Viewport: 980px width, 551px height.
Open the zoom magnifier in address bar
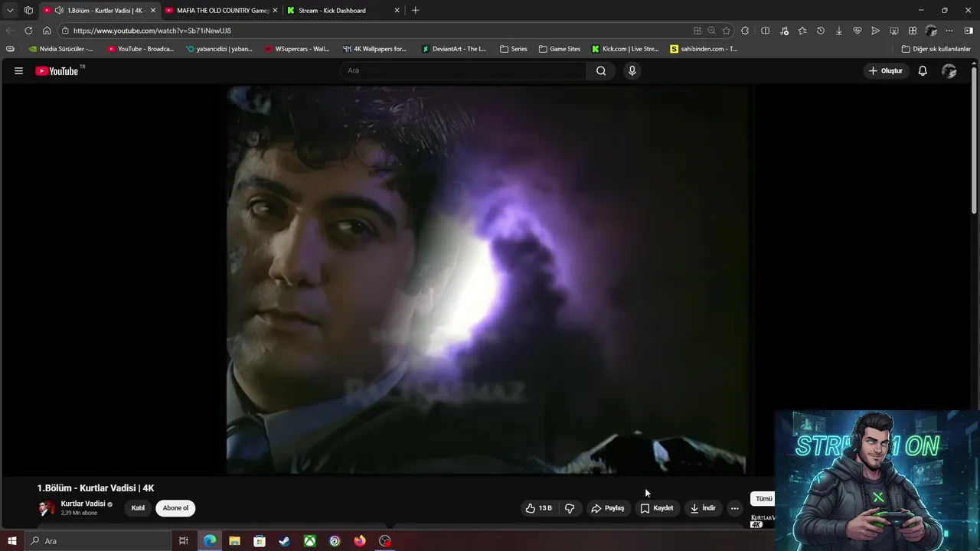click(x=711, y=31)
